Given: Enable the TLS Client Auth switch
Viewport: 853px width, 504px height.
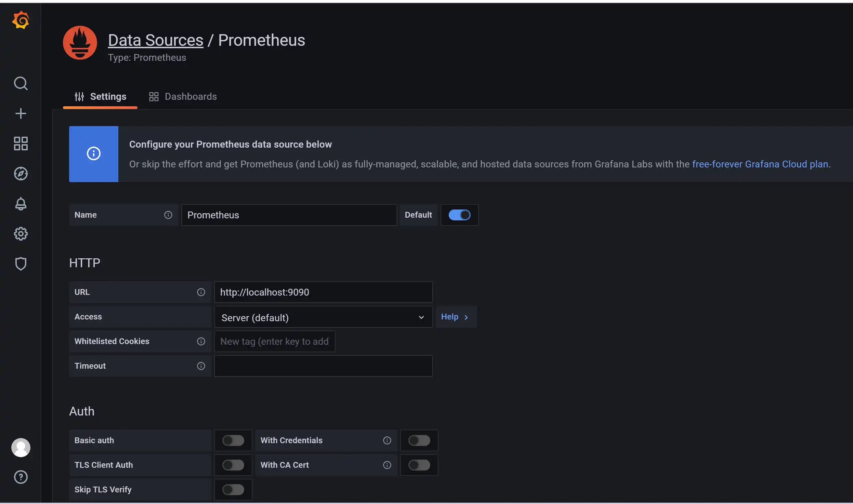Looking at the screenshot, I should pos(233,465).
